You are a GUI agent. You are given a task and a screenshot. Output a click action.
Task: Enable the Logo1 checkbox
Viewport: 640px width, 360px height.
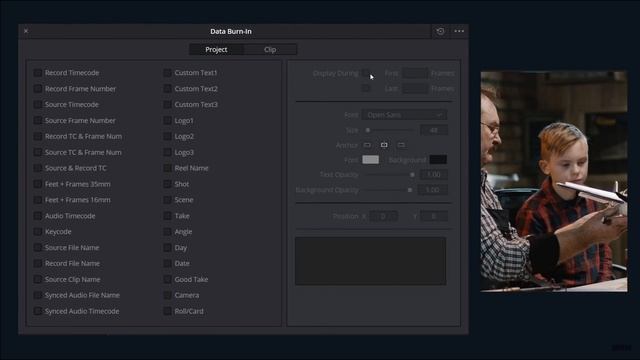[x=167, y=120]
